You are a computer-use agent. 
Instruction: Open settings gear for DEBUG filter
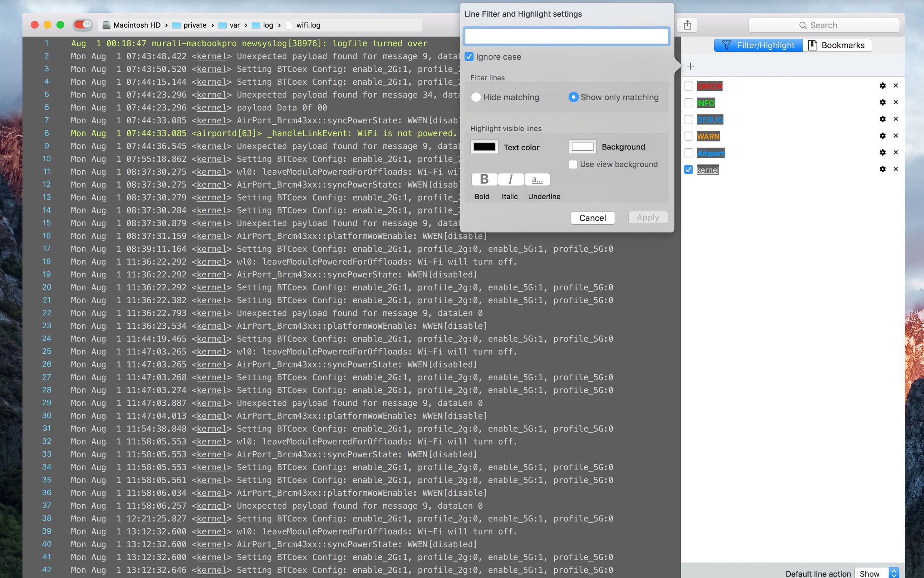(882, 119)
